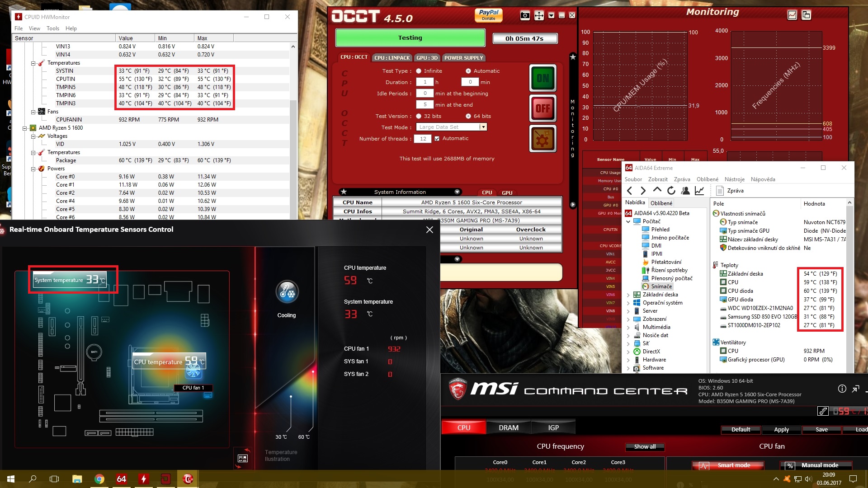
Task: Click the PayPal Donate button in OCCT
Action: 488,15
